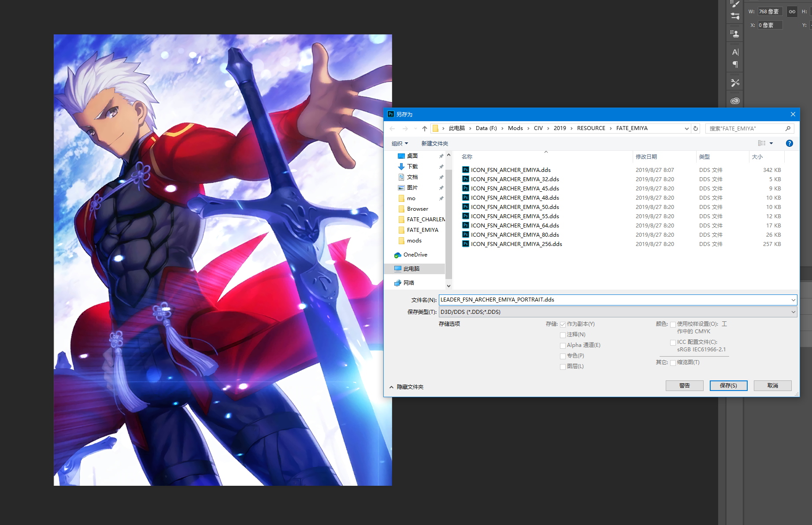Enable the Layers (图层) checkbox
This screenshot has width=812, height=525.
563,367
